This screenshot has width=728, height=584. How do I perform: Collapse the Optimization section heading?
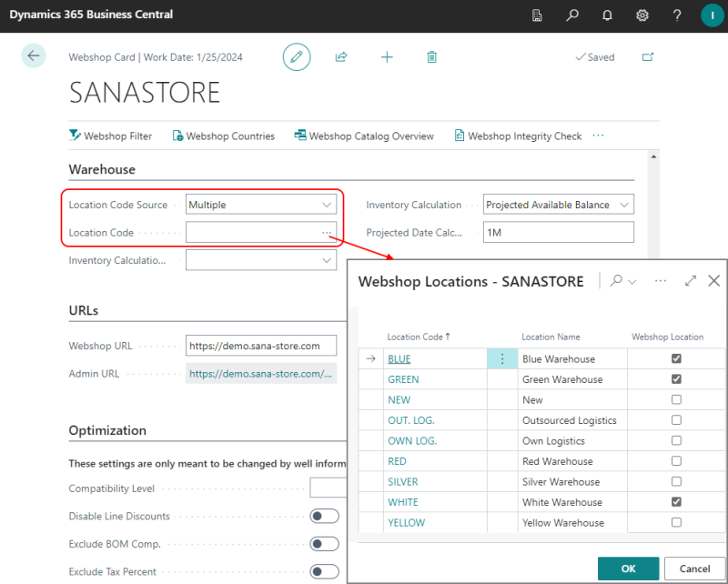(107, 430)
